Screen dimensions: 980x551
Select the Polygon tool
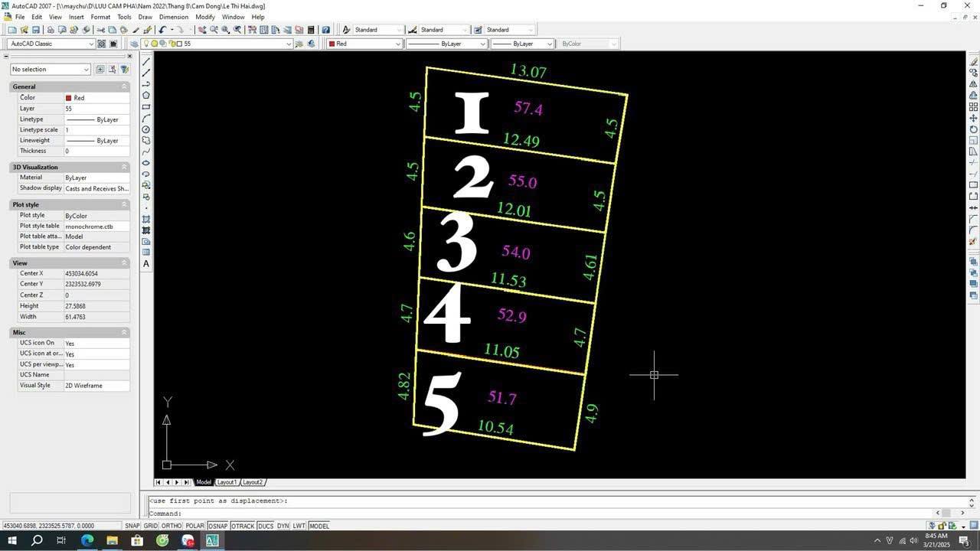pos(145,94)
